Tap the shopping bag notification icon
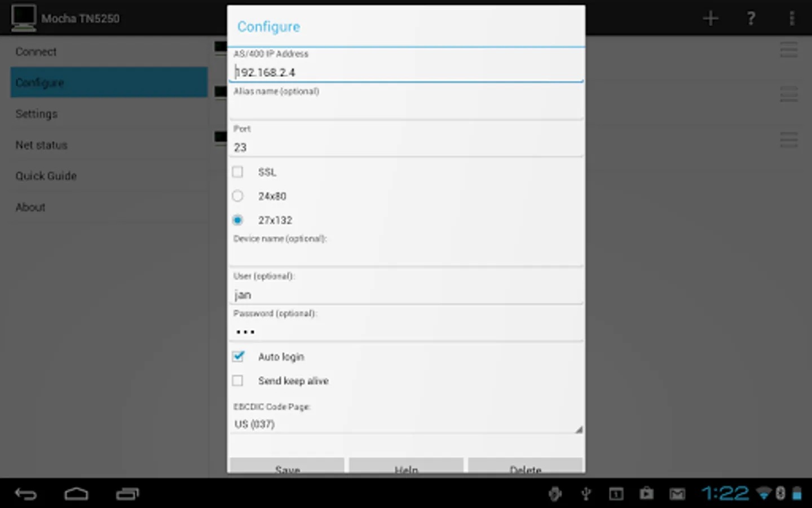 (x=646, y=493)
